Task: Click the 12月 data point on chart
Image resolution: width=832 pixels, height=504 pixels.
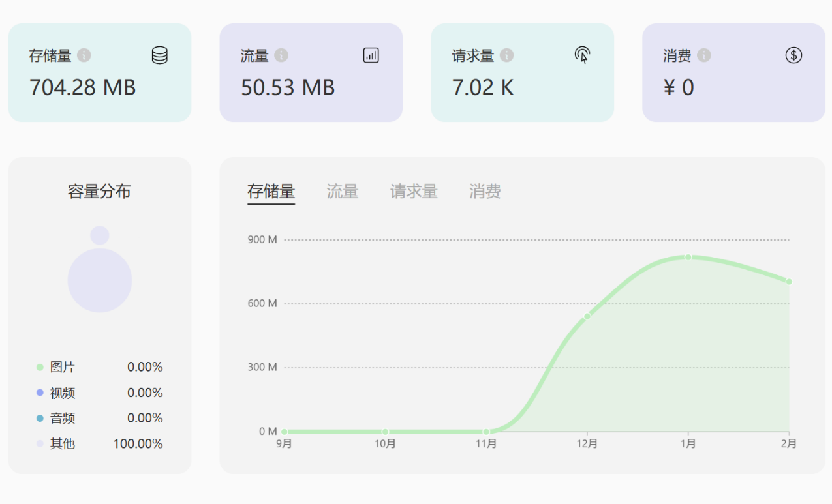Action: tap(587, 316)
